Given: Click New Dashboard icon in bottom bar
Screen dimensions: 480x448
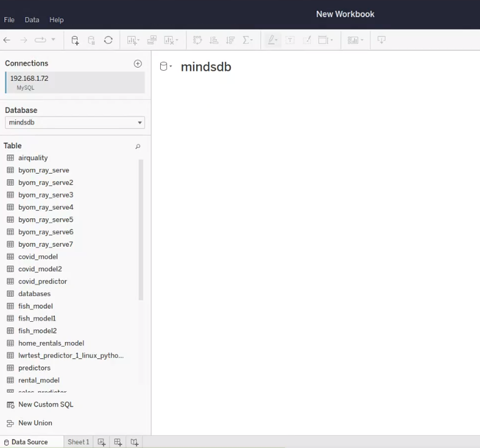Looking at the screenshot, I should pyautogui.click(x=118, y=442).
